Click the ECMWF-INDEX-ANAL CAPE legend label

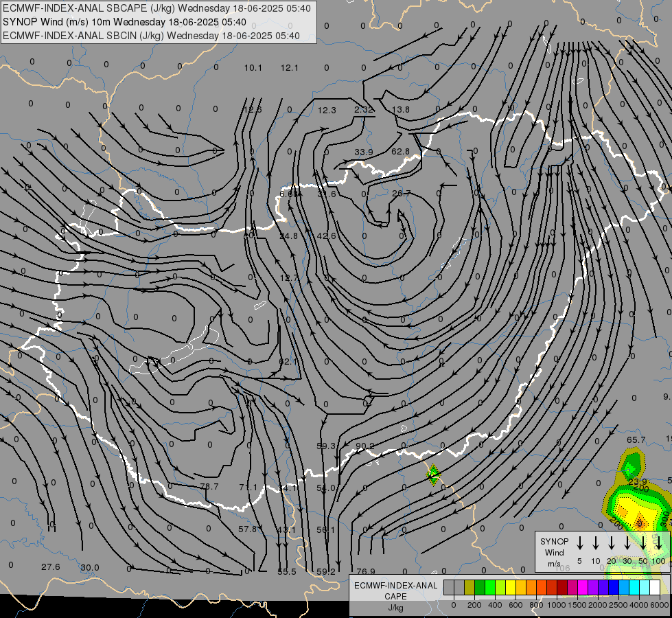[395, 591]
